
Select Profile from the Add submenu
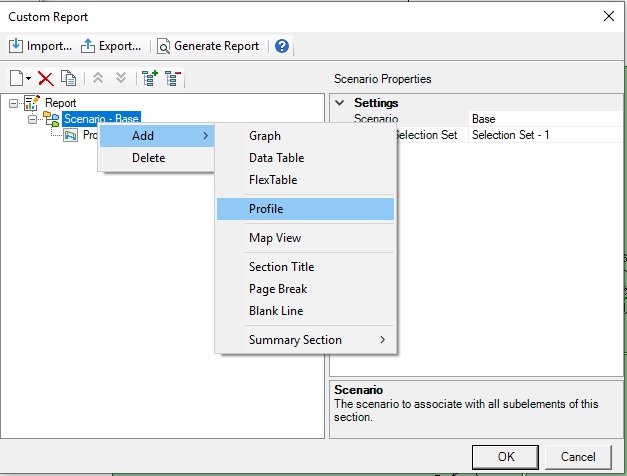(x=266, y=209)
